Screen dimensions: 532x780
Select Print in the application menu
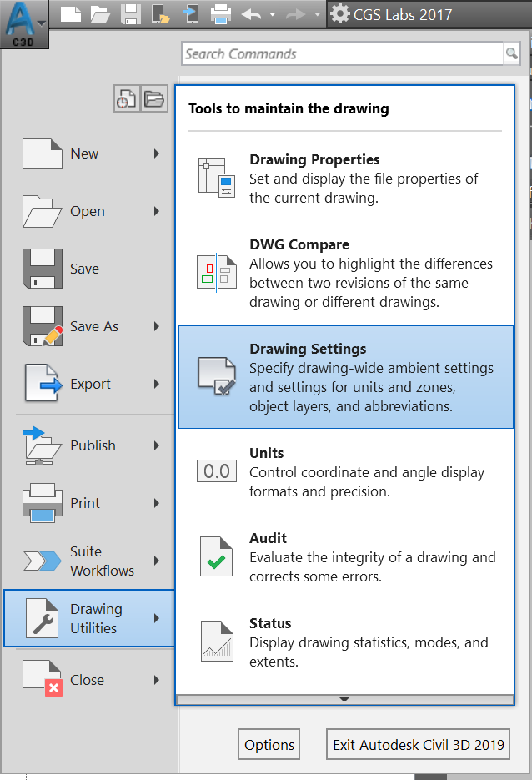(x=88, y=503)
